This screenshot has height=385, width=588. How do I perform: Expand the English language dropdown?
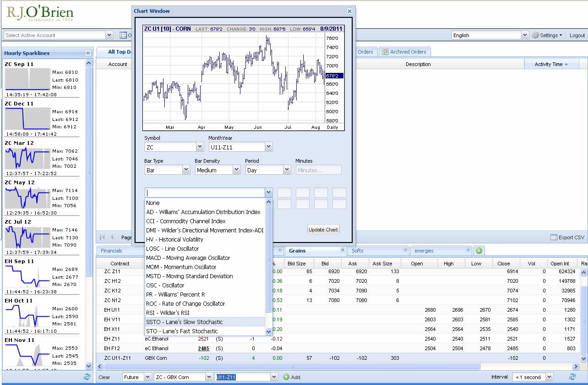coord(525,35)
